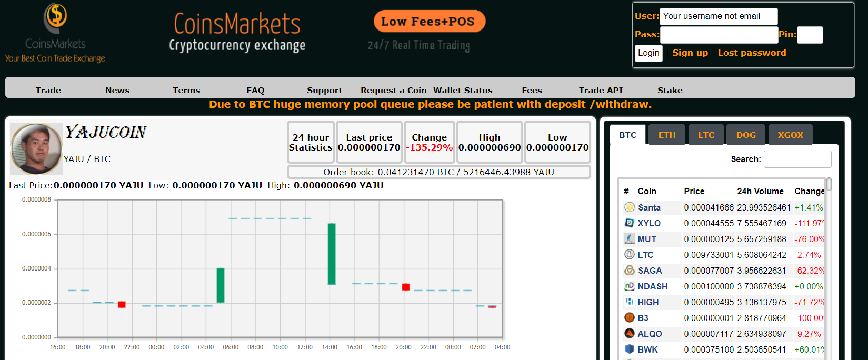Click the Sign up link

coord(690,53)
